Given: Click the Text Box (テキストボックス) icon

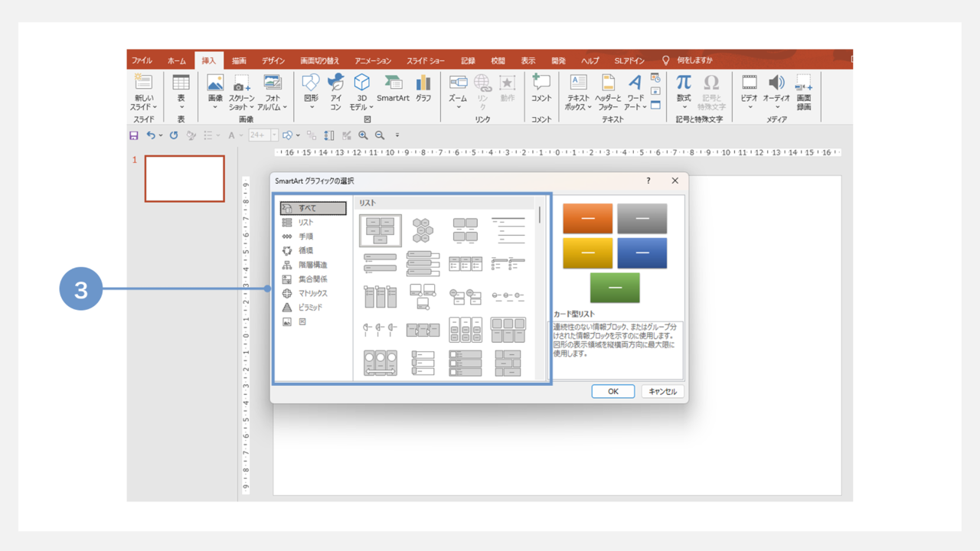Looking at the screenshot, I should pos(578,83).
